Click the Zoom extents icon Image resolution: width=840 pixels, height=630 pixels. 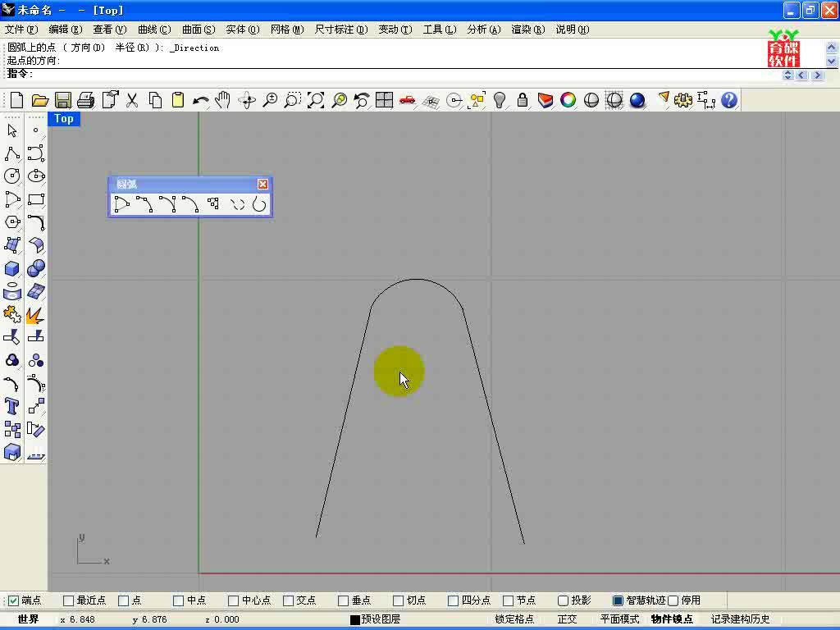coord(316,100)
